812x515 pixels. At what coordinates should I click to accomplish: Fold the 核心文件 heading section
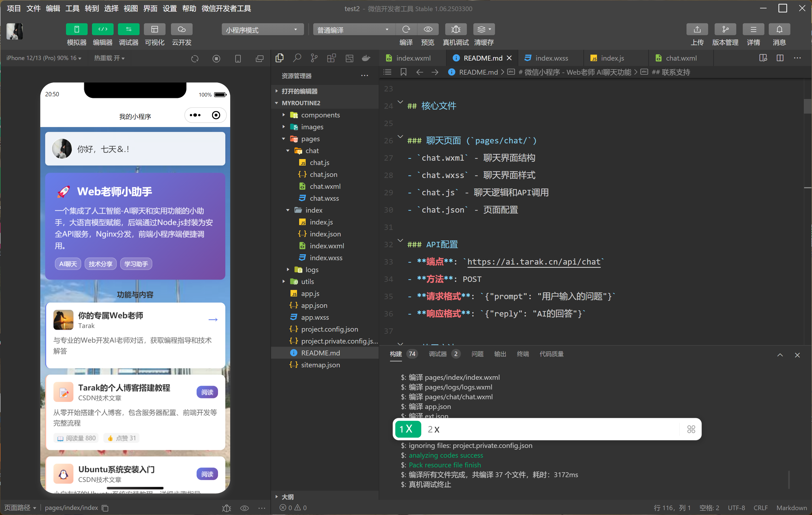tap(400, 101)
